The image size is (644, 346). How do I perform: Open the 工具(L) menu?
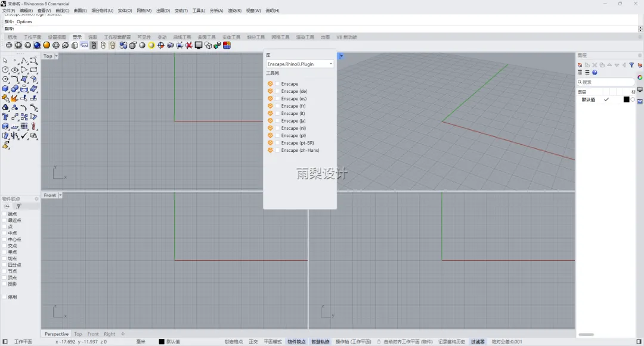(199, 11)
